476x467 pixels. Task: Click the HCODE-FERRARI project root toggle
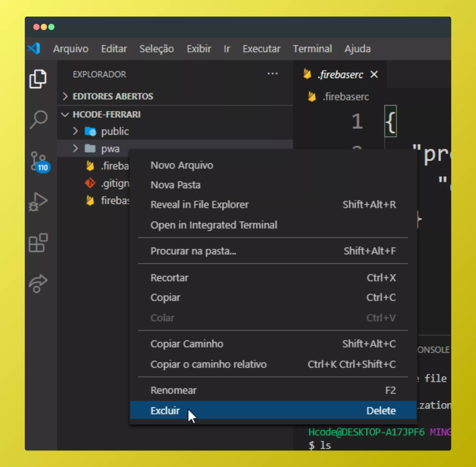point(66,115)
